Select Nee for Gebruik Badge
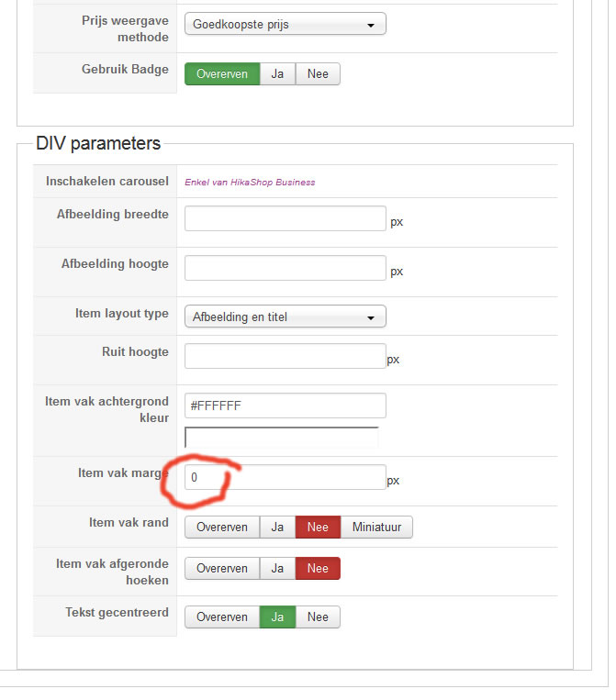The width and height of the screenshot is (616, 700). (318, 73)
